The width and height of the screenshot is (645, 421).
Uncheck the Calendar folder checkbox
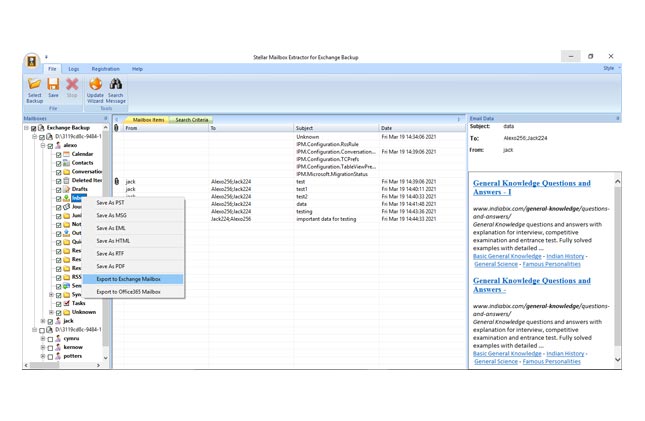point(58,155)
